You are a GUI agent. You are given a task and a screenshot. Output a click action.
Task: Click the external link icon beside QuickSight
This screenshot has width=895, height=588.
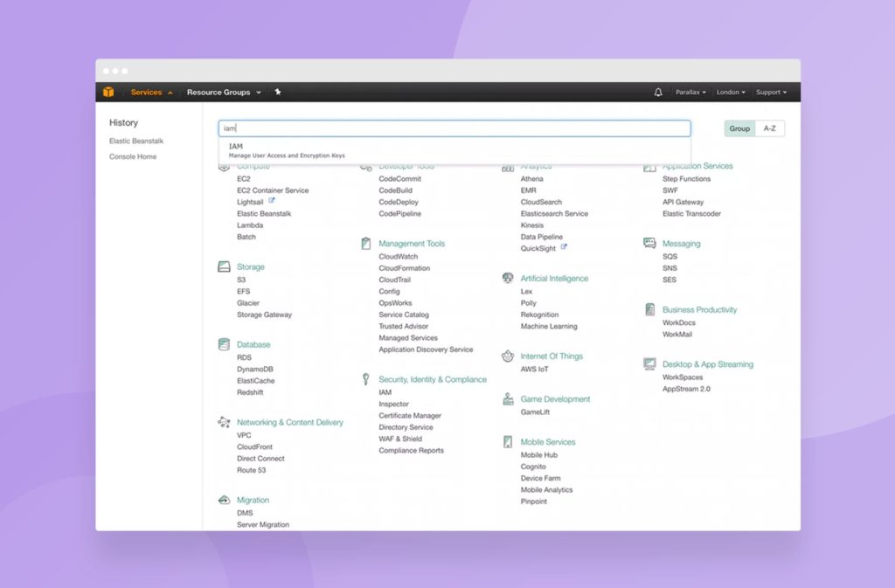coord(564,247)
